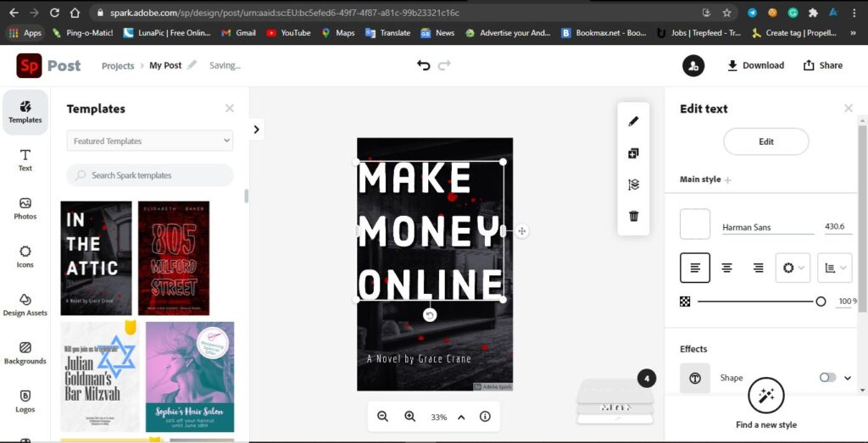Open Design Assets panel
868x443 pixels.
[x=25, y=305]
